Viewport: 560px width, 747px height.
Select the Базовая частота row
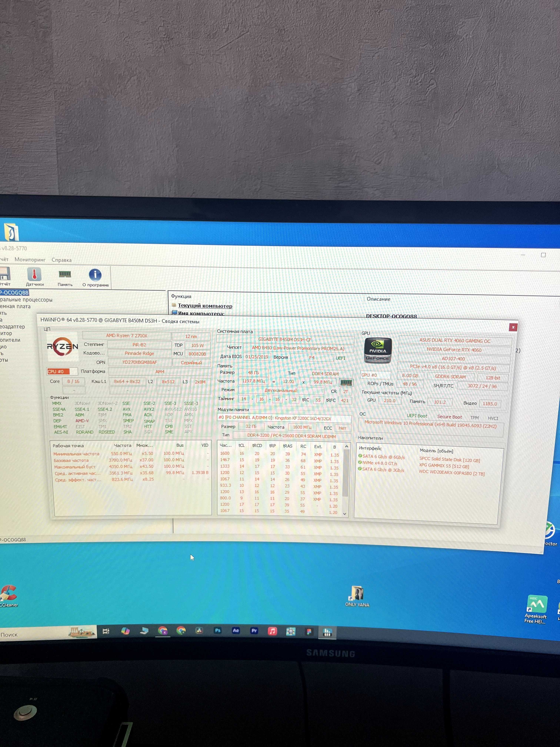click(x=131, y=460)
